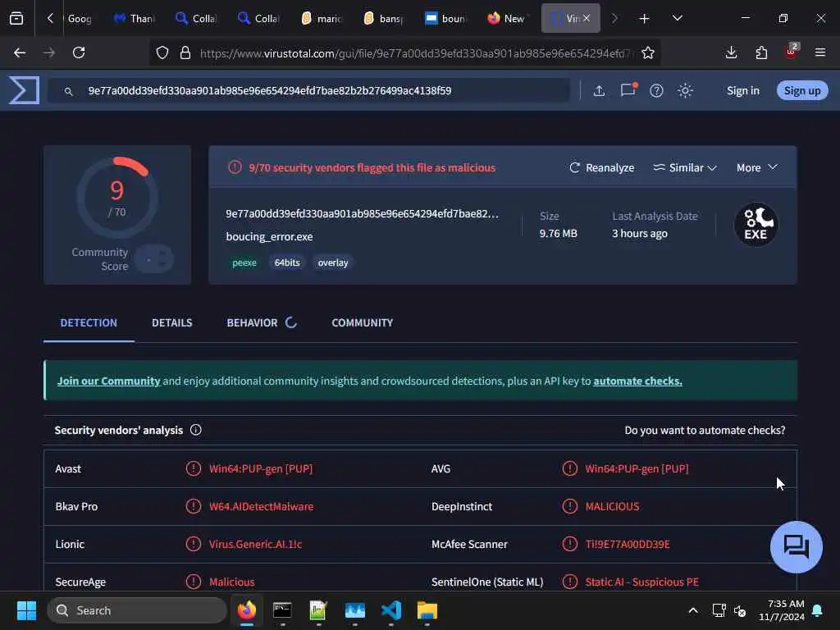Click the Windows Start button

click(26, 610)
